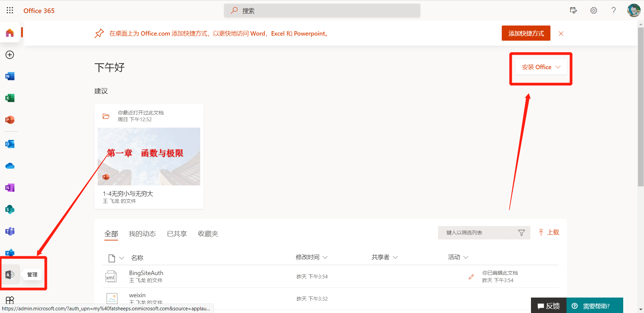Image resolution: width=644 pixels, height=313 pixels.
Task: Open the feedback notes icon in header
Action: pos(574,10)
